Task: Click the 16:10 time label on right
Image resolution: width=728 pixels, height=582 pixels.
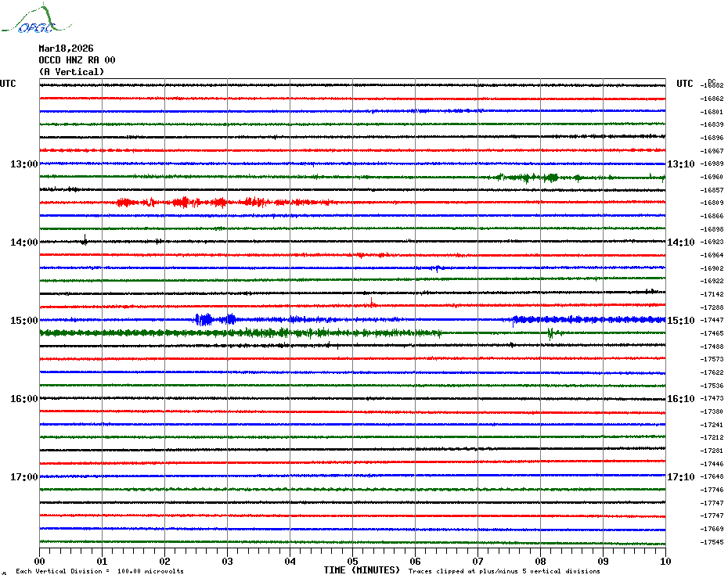Action: tap(679, 399)
